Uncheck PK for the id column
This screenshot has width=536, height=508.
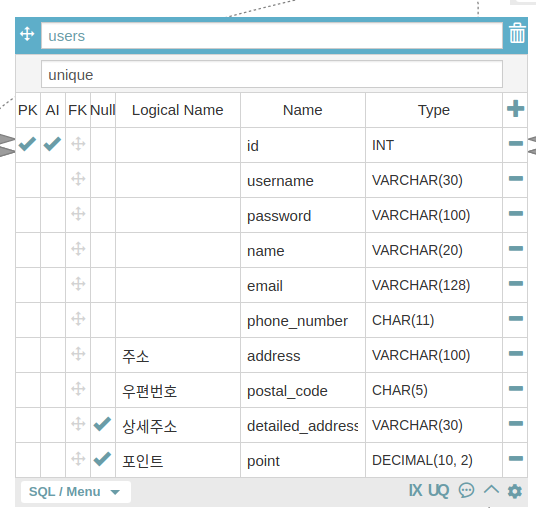coord(28,144)
